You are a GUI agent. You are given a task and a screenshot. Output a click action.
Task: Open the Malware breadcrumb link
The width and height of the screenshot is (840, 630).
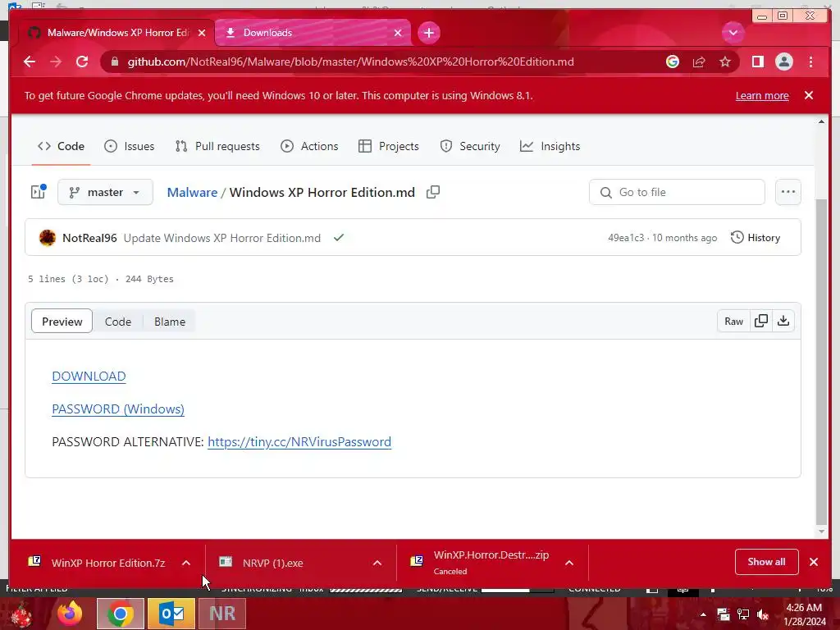click(x=192, y=192)
